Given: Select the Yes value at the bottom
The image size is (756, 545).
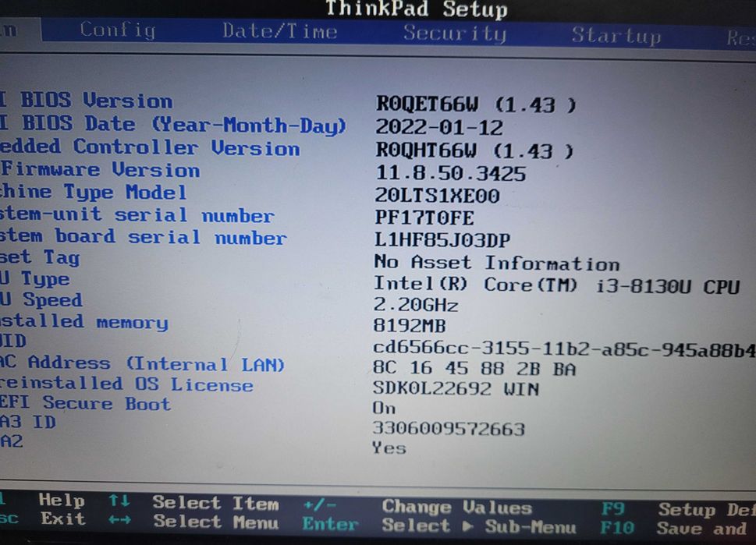Looking at the screenshot, I should point(389,448).
